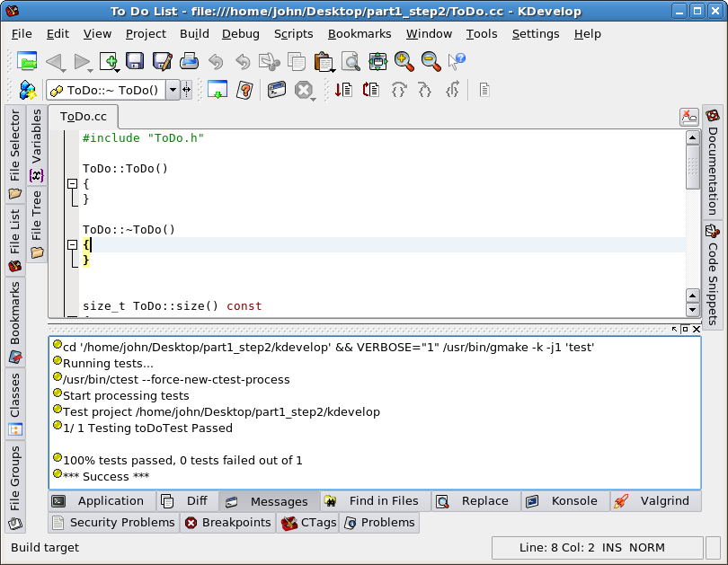
Task: Open the Settings menu
Action: [x=536, y=34]
